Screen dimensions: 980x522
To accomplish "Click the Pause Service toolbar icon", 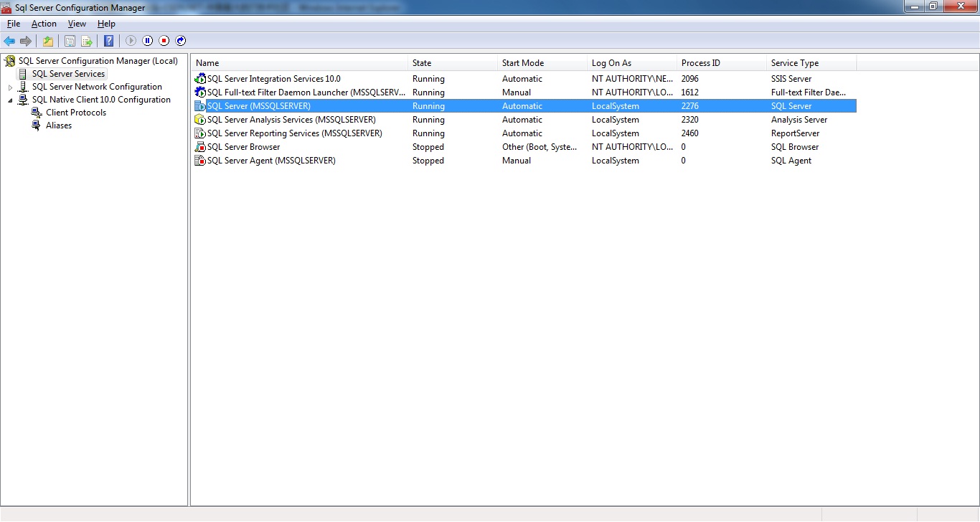I will click(148, 41).
